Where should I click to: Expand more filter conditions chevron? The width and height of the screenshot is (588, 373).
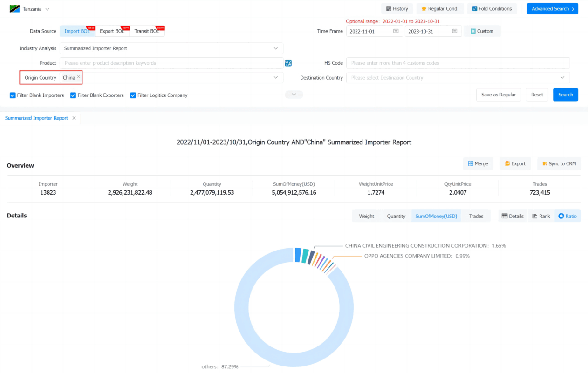pyautogui.click(x=294, y=95)
